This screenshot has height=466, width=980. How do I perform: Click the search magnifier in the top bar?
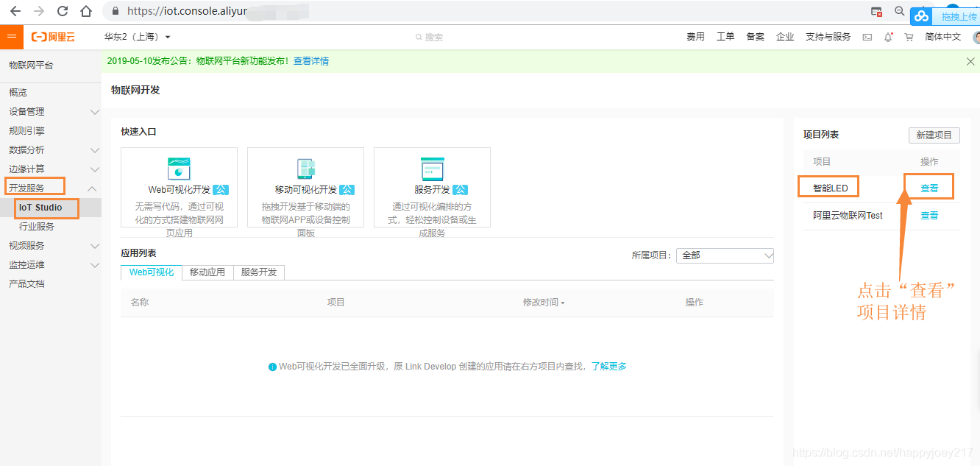(x=419, y=37)
